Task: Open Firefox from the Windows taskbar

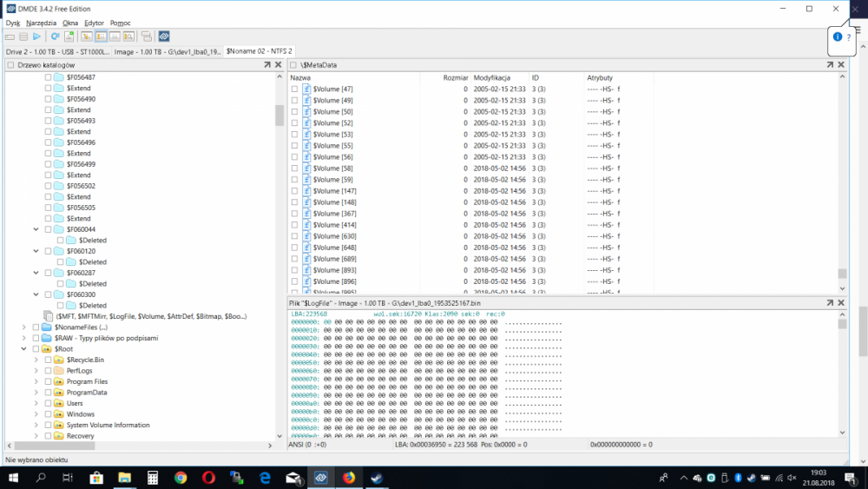Action: [x=349, y=478]
